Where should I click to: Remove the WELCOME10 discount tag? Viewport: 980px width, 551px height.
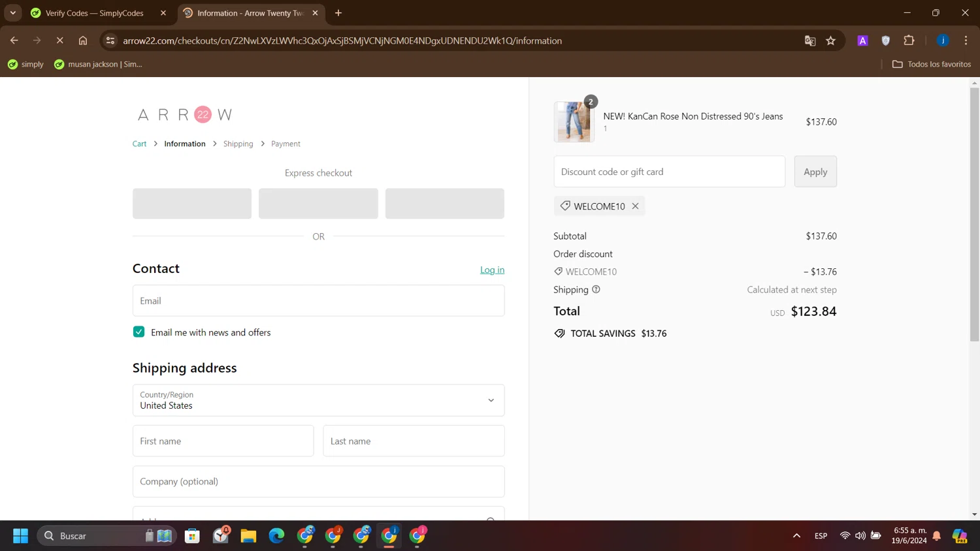coord(635,206)
